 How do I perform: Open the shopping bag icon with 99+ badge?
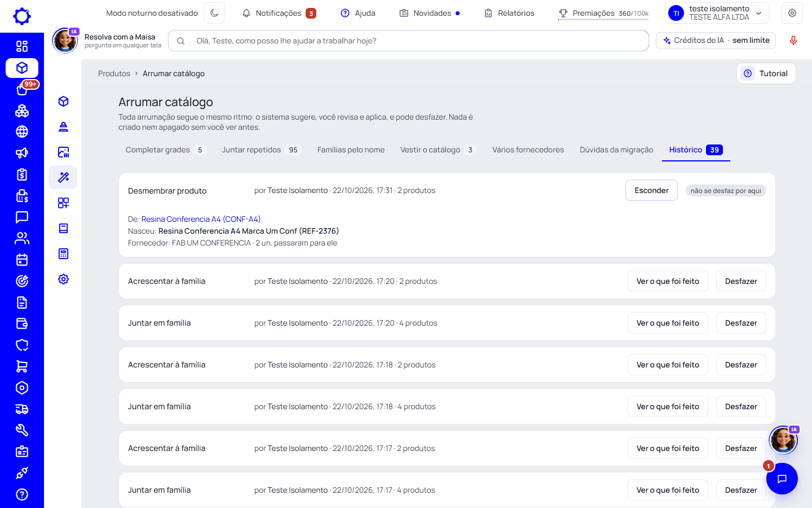click(22, 89)
